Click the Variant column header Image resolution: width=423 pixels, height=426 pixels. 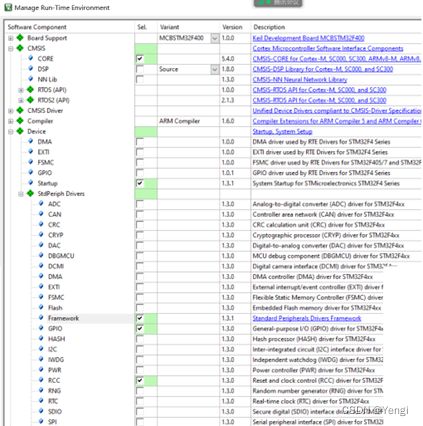pyautogui.click(x=169, y=27)
